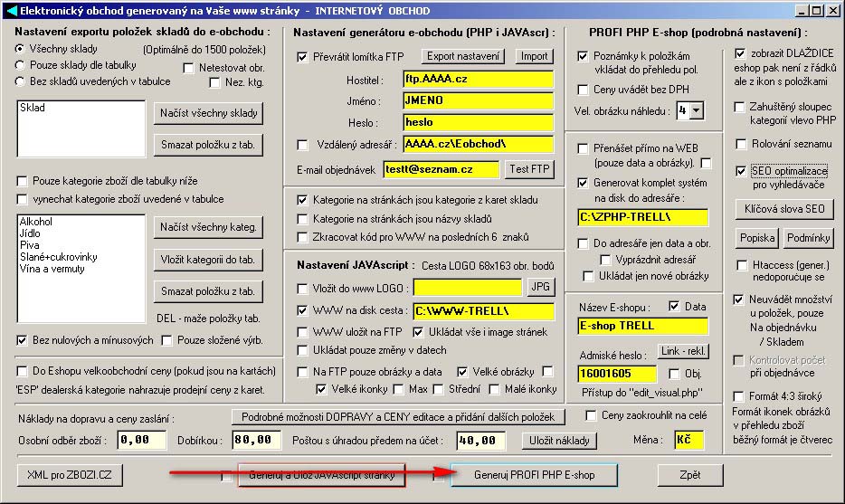This screenshot has height=504, width=845.
Task: Toggle 'Kategorie na stránkách jsou kategorie z karet skladu'
Action: [x=302, y=201]
